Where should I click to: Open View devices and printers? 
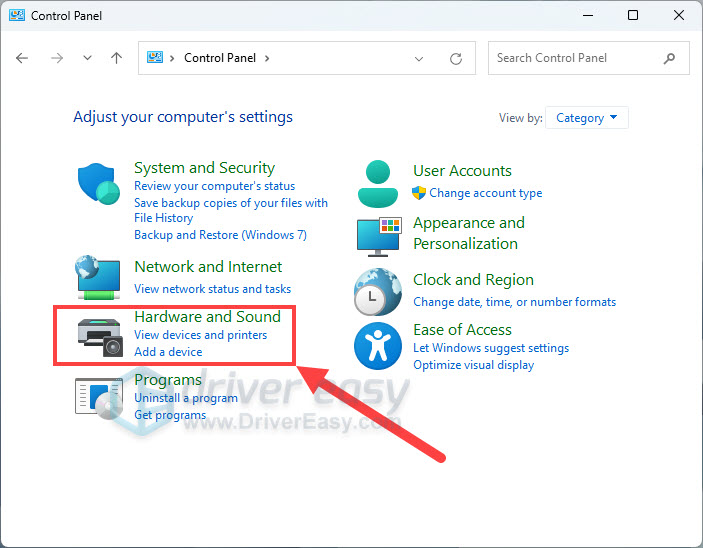tap(200, 335)
